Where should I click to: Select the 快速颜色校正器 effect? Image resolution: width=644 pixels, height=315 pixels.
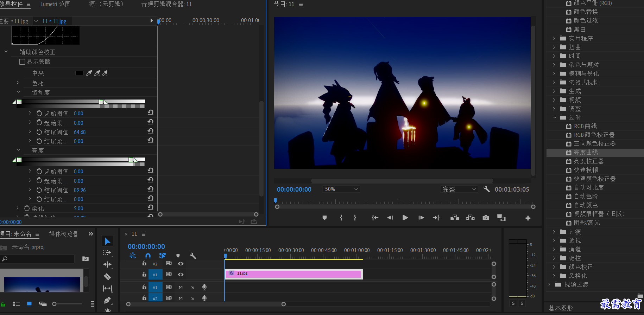[595, 179]
